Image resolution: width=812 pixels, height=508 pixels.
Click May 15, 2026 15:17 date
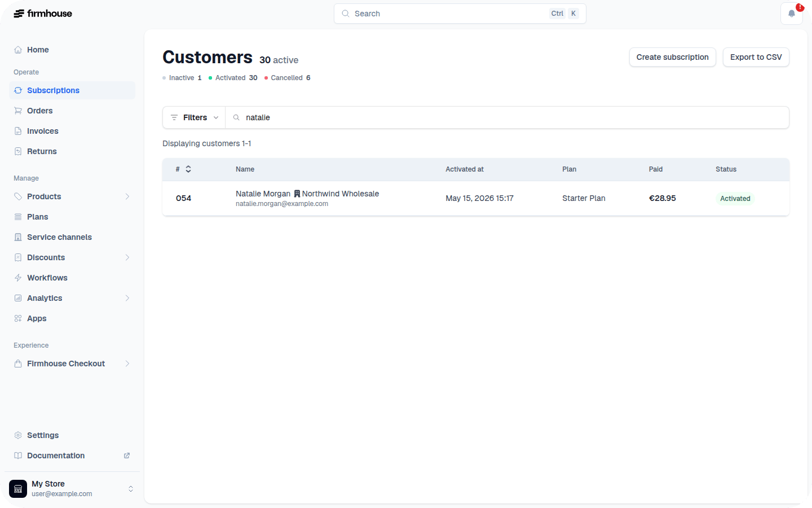[x=479, y=198]
